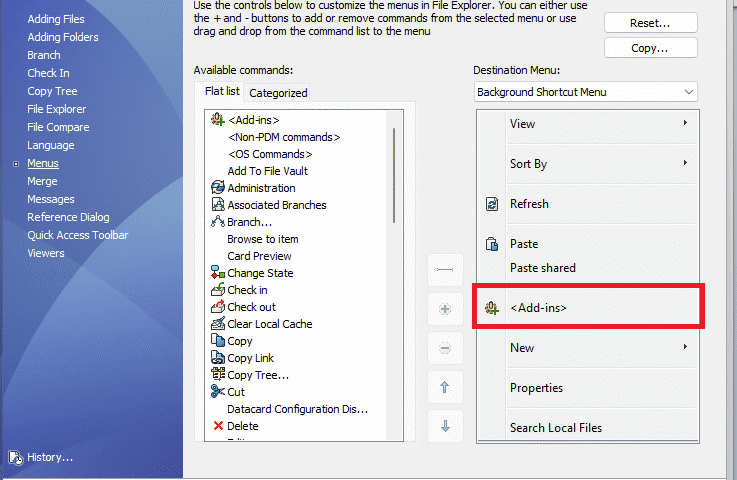Click the Copy command icon in list
This screenshot has height=480, width=737.
coord(217,340)
